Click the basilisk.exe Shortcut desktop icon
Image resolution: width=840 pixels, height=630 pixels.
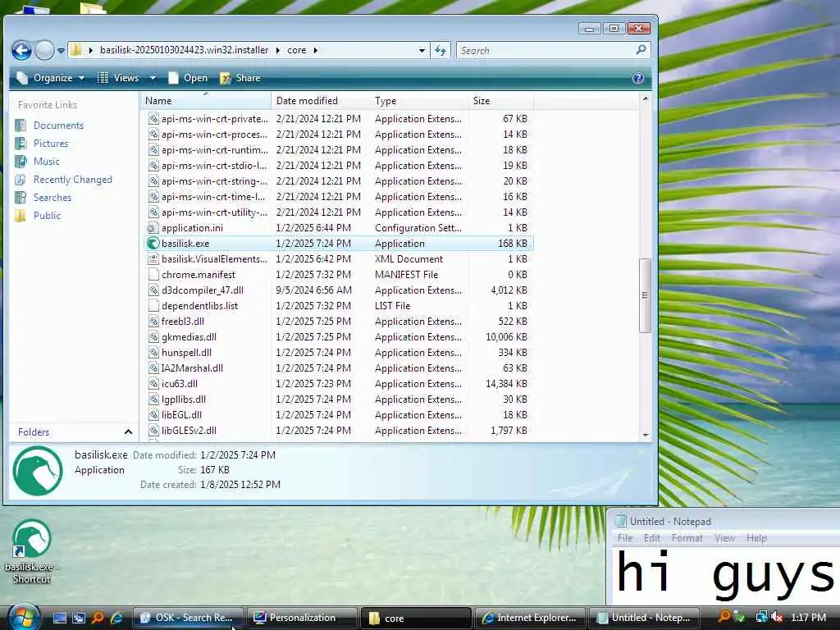(x=32, y=551)
